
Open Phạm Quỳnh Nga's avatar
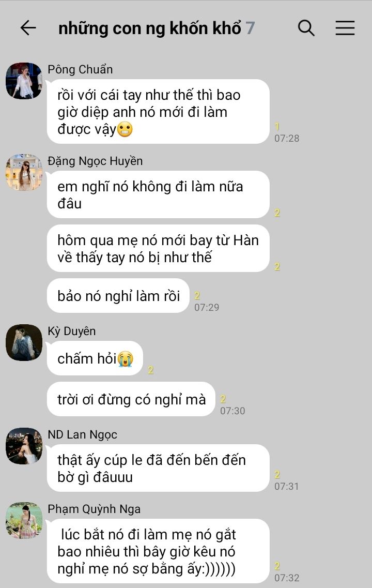(24, 520)
